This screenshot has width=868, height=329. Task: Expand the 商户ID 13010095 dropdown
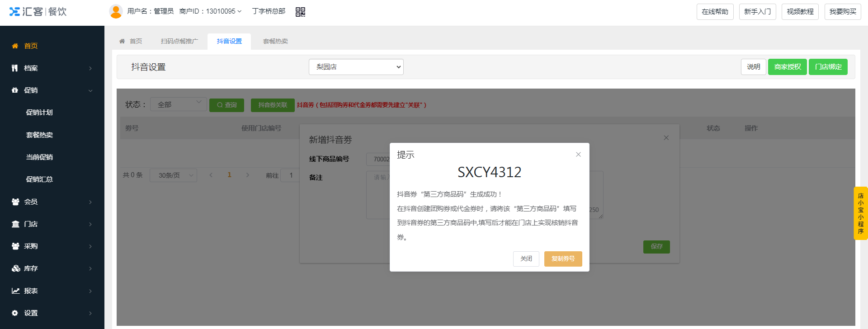pyautogui.click(x=211, y=11)
